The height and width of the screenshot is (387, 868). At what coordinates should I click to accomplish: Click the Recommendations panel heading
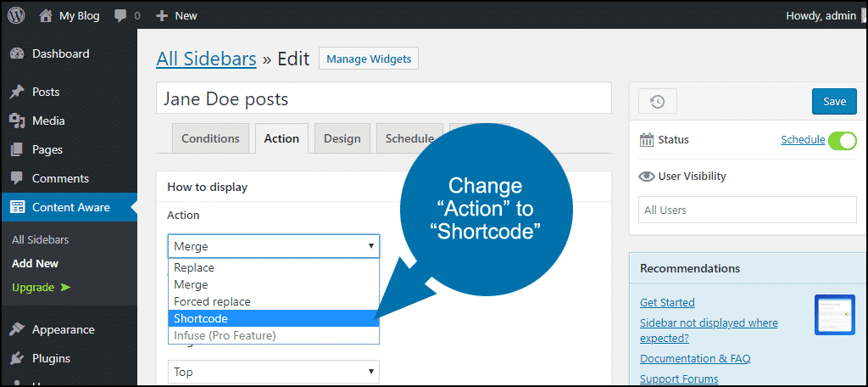click(690, 268)
